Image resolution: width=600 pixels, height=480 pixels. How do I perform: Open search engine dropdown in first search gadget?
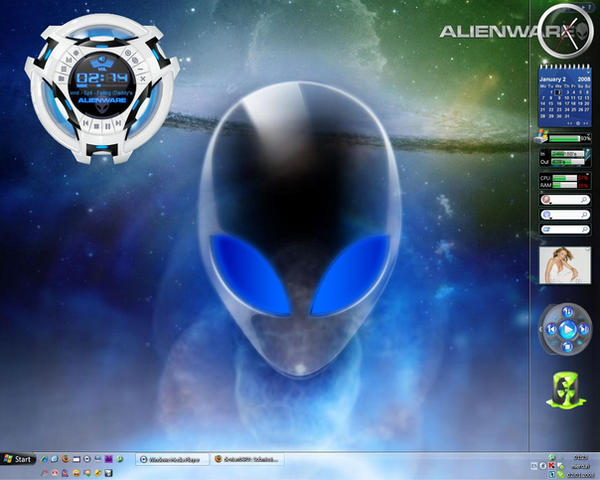[x=546, y=200]
